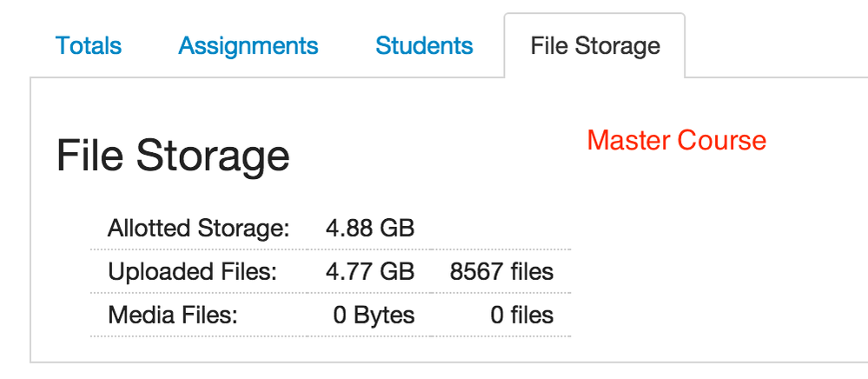Click the 0 files media count

522,315
